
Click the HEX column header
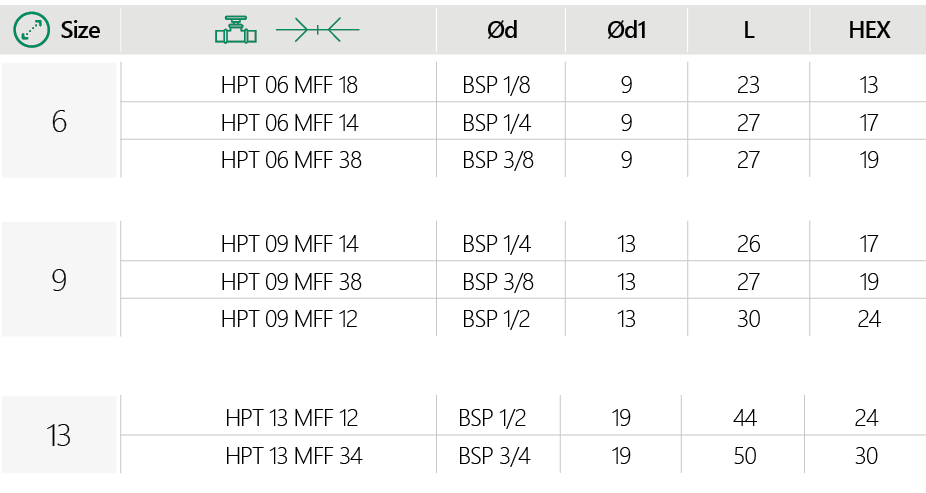click(x=868, y=30)
